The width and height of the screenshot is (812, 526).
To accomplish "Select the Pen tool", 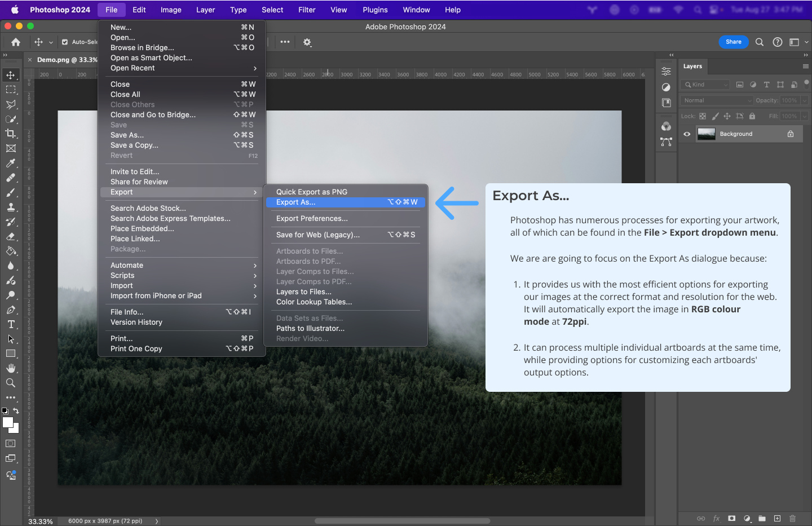I will pos(11,310).
